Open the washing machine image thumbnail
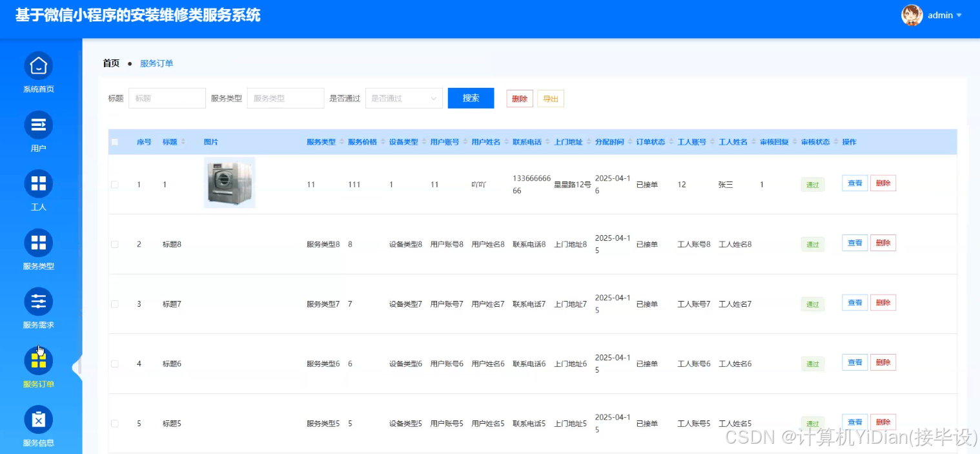This screenshot has width=980, height=454. (229, 183)
